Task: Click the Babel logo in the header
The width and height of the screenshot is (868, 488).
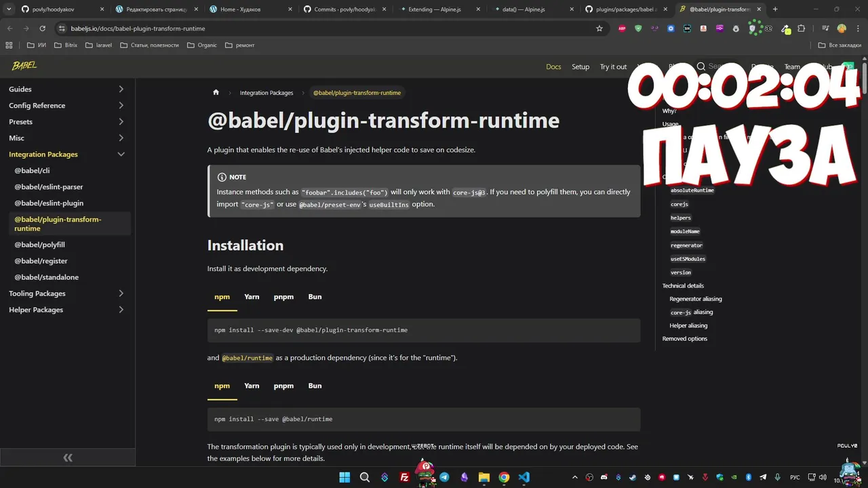Action: click(x=24, y=66)
